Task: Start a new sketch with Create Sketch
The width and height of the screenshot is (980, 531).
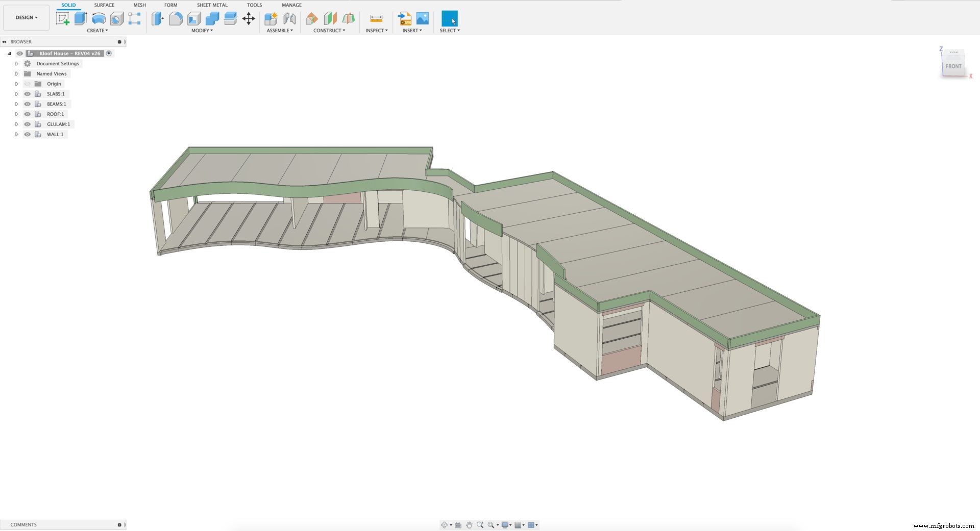Action: (62, 18)
